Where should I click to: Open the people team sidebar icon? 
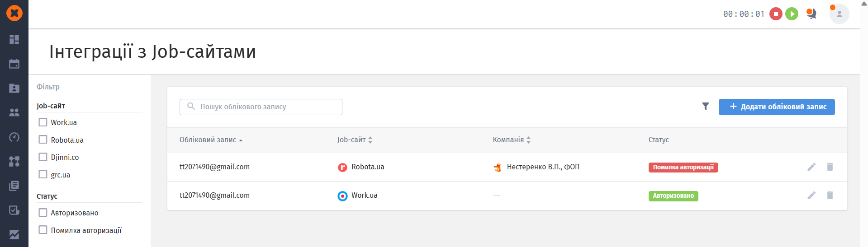(14, 112)
